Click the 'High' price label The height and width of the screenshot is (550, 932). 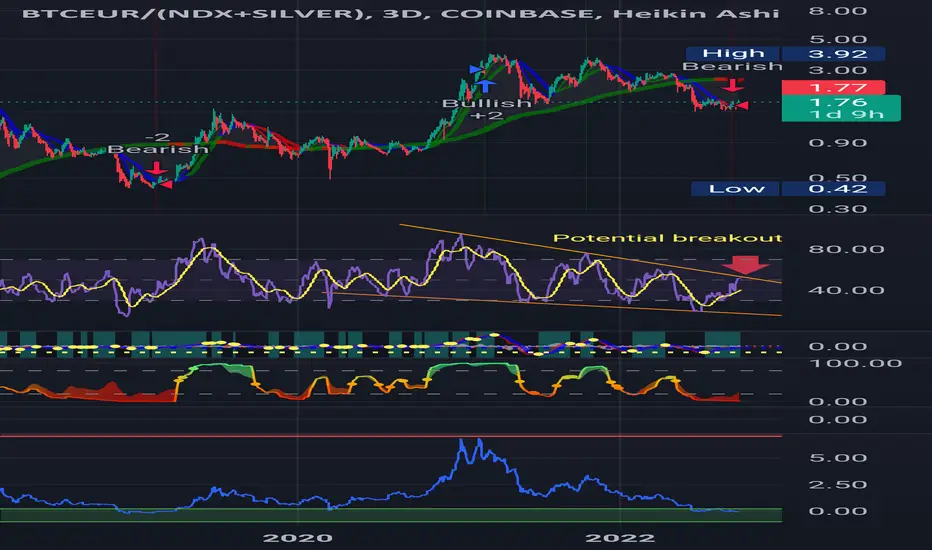(x=733, y=54)
